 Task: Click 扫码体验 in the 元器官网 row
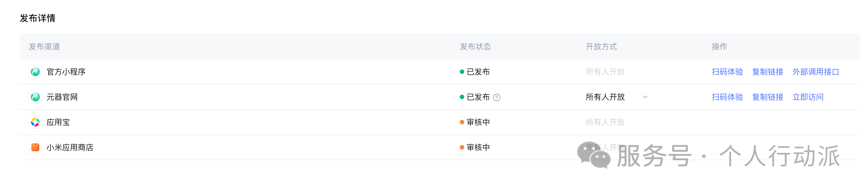tap(727, 97)
